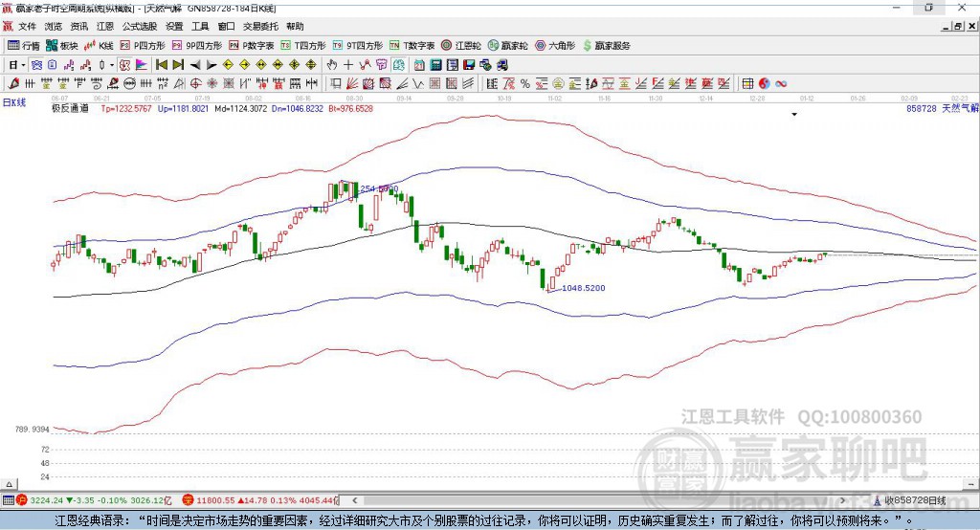Viewport: 980px width, 530px height.
Task: Click the colorful flag chart icon
Action: tap(142, 65)
